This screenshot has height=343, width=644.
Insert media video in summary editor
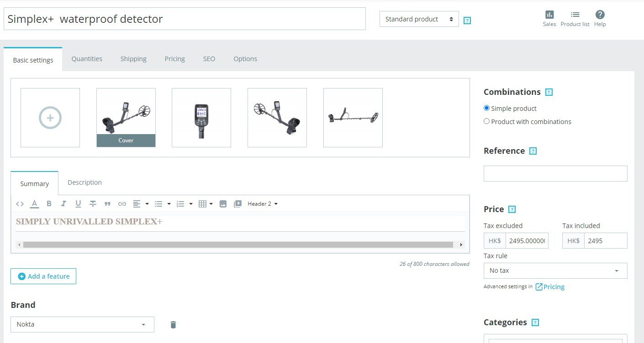point(238,204)
